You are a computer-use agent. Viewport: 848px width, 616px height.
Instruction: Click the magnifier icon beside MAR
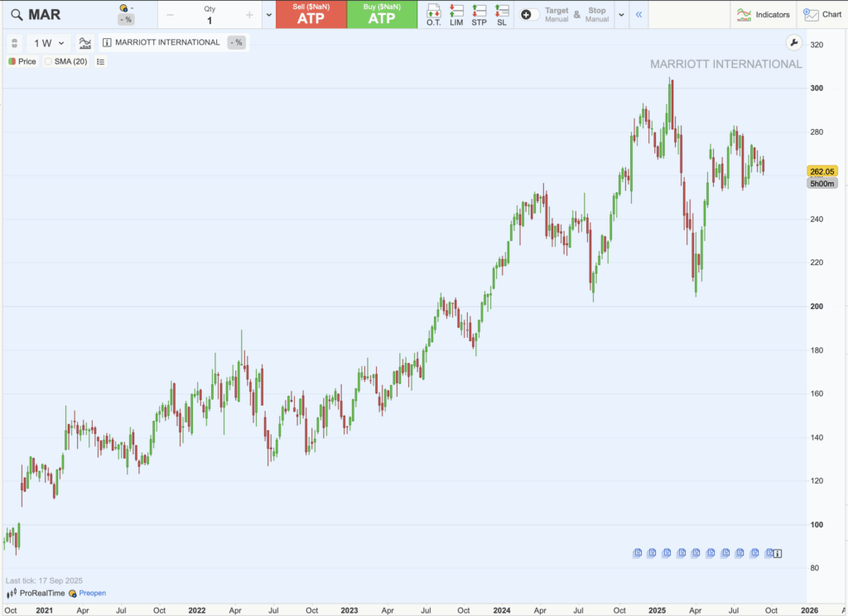click(16, 14)
